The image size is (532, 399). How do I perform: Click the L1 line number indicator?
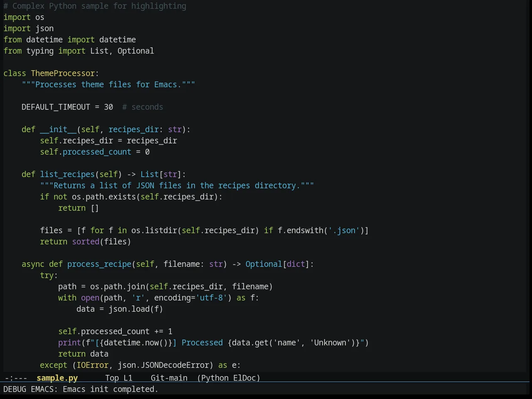pyautogui.click(x=128, y=378)
